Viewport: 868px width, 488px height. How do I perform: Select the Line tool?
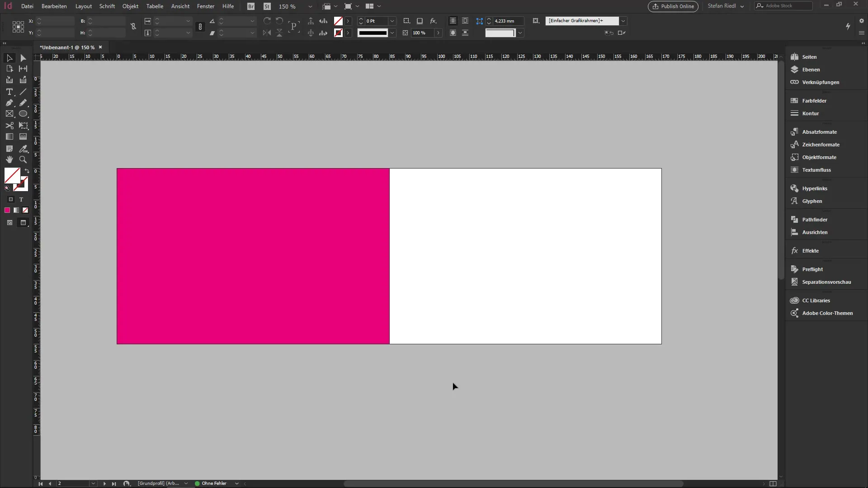(x=23, y=92)
